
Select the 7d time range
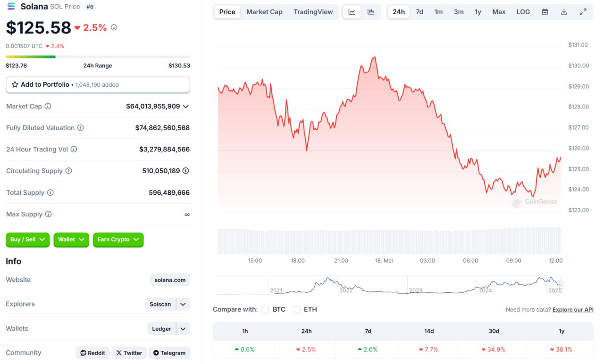(419, 12)
